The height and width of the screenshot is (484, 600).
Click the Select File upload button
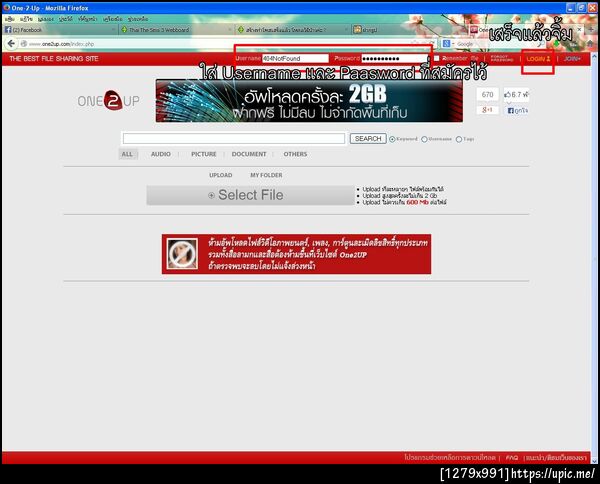tap(251, 195)
